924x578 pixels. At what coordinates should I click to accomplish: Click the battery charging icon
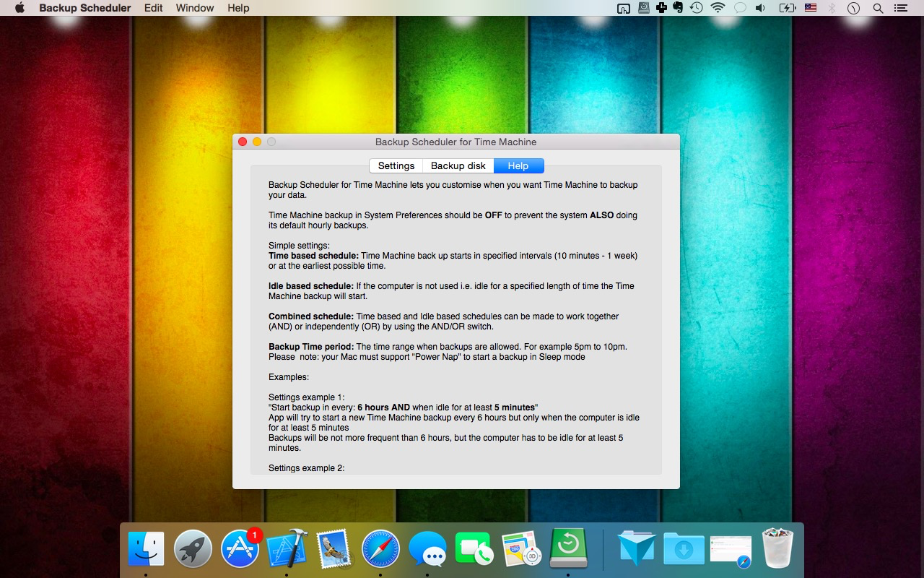click(x=788, y=8)
